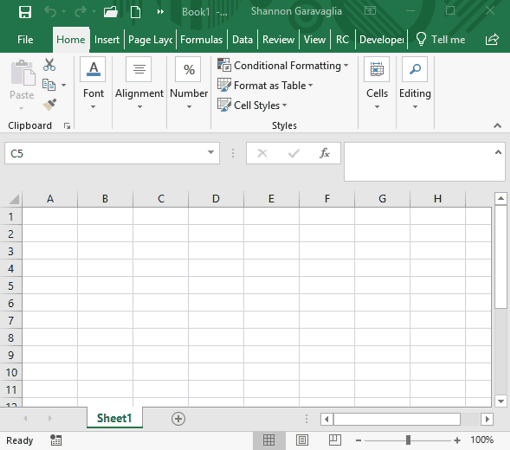Open the File tab
The height and width of the screenshot is (450, 510).
click(25, 39)
